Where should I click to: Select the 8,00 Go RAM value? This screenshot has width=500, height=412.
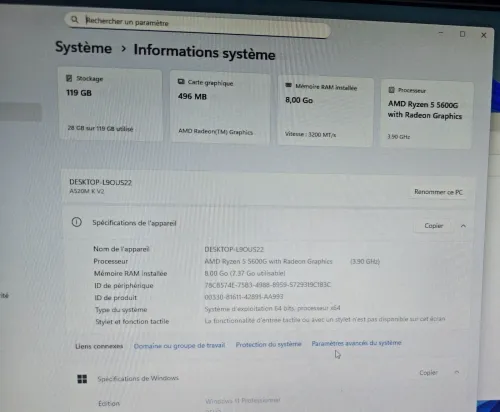(x=299, y=100)
